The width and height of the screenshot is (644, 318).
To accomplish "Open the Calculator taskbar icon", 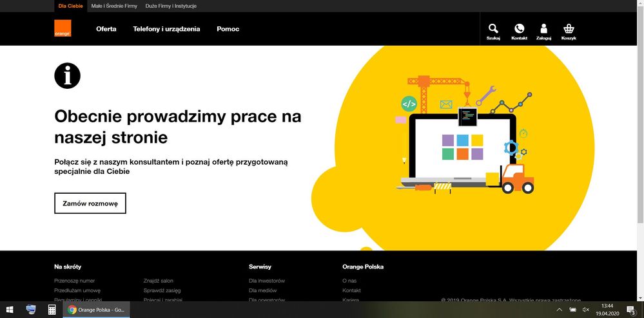I will pyautogui.click(x=52, y=310).
